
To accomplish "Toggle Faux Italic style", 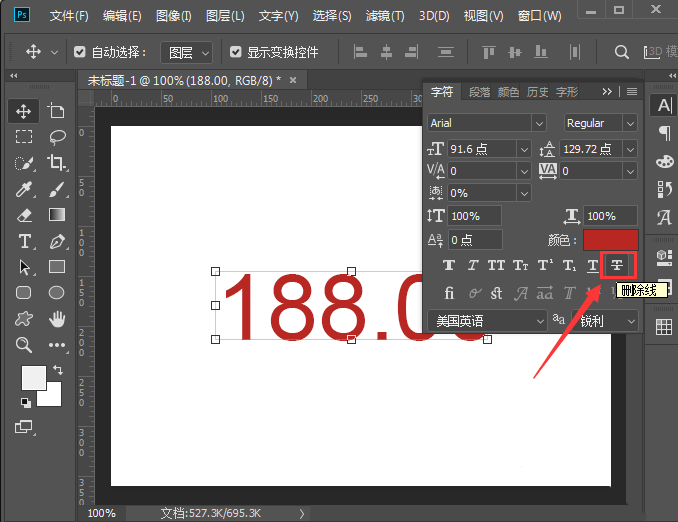I will pyautogui.click(x=473, y=265).
